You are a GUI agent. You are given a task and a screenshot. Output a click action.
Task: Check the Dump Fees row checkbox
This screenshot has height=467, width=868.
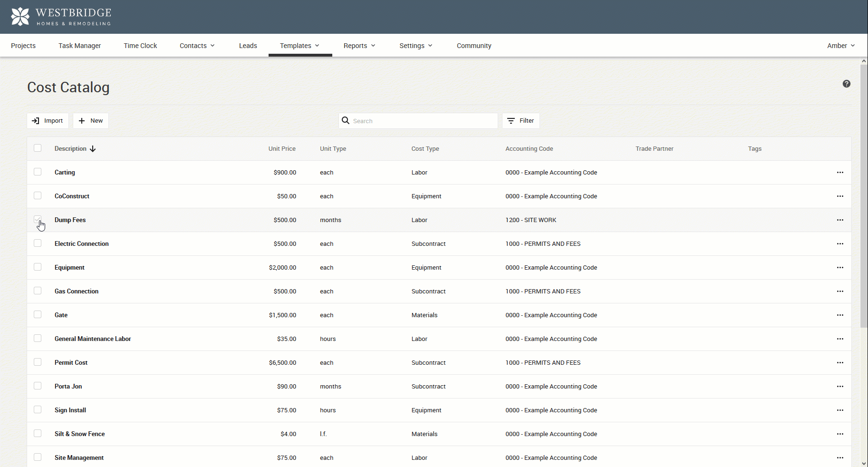tap(38, 219)
